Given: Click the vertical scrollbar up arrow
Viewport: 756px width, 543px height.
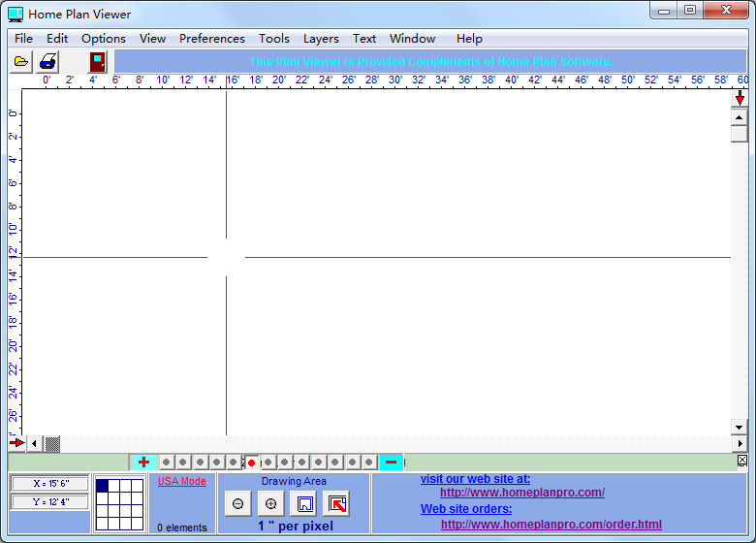Looking at the screenshot, I should pos(740,117).
